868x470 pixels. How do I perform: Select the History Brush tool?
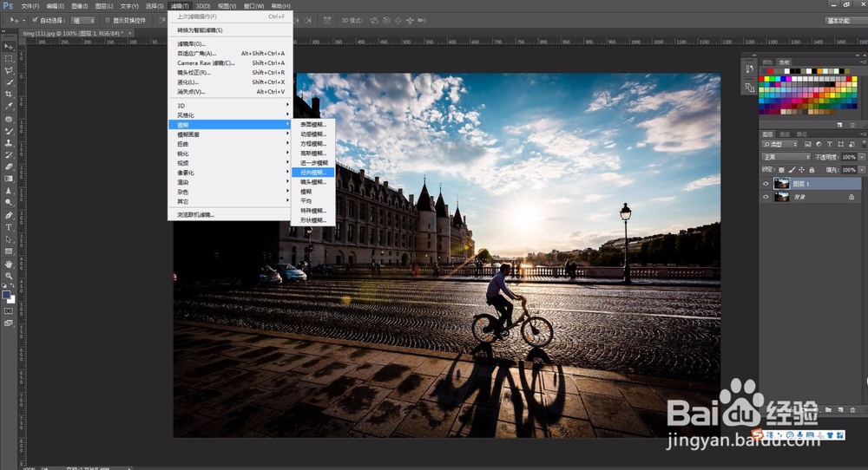coord(9,155)
